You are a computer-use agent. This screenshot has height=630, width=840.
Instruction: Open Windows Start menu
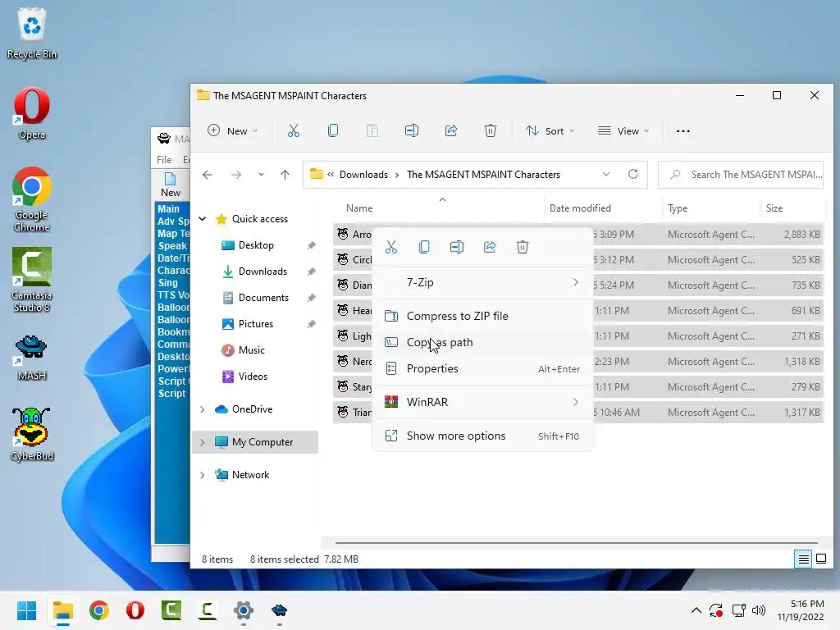pyautogui.click(x=26, y=610)
